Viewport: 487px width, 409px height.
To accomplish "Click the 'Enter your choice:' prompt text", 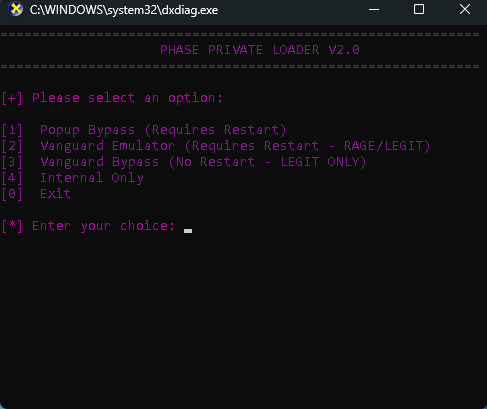I will (x=103, y=226).
